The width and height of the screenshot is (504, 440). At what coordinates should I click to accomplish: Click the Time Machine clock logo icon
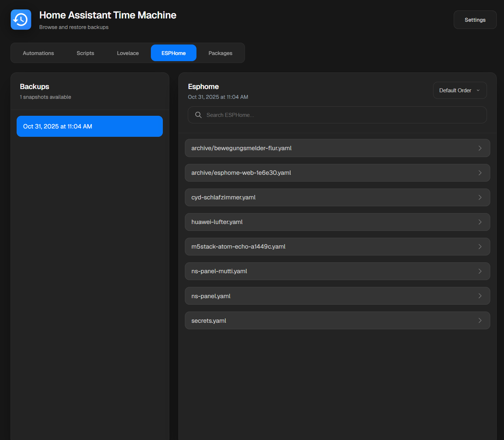[x=21, y=20]
